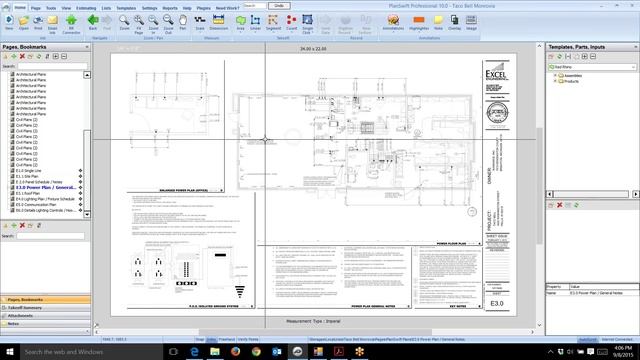Screen dimensions: 640x360
Task: Open Edge from the taskbar
Action: click(194, 351)
